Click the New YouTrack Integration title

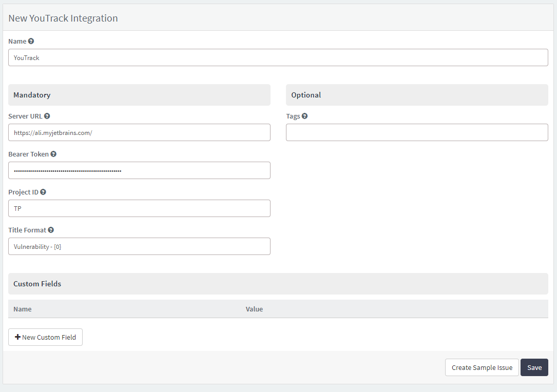(63, 18)
